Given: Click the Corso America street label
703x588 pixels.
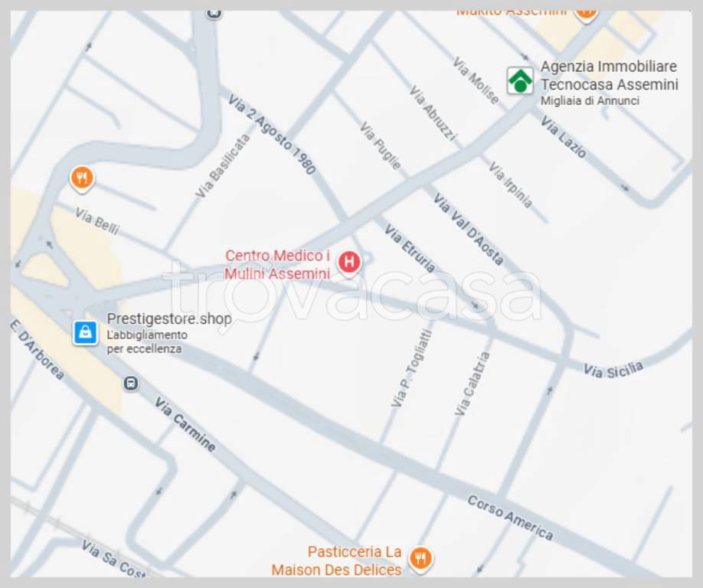Looking at the screenshot, I should coord(510,518).
